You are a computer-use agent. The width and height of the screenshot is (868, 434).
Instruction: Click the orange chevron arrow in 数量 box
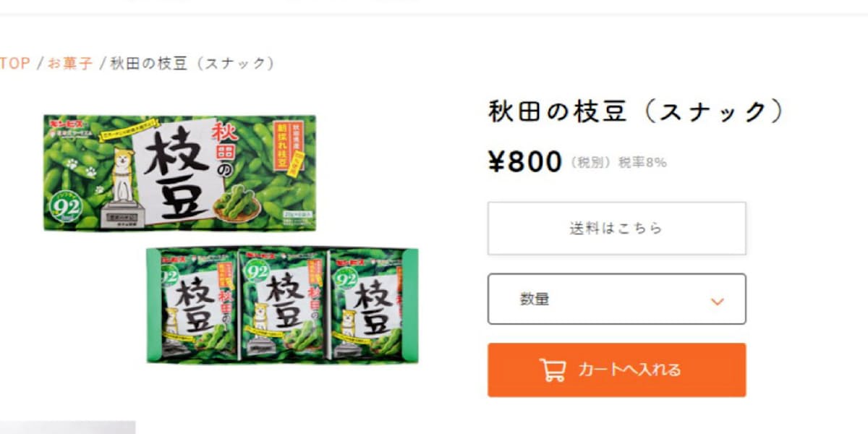[x=717, y=301]
